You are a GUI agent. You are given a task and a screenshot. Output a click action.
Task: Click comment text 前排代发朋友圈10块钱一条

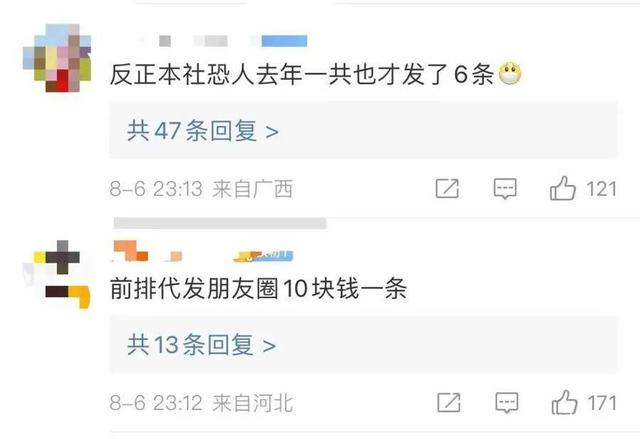point(258,288)
